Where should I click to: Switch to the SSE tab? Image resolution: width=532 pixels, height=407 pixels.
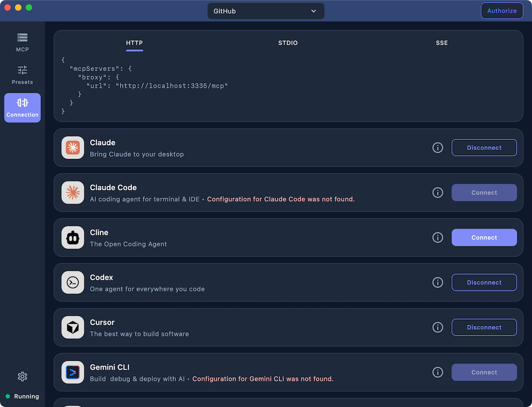click(x=441, y=43)
